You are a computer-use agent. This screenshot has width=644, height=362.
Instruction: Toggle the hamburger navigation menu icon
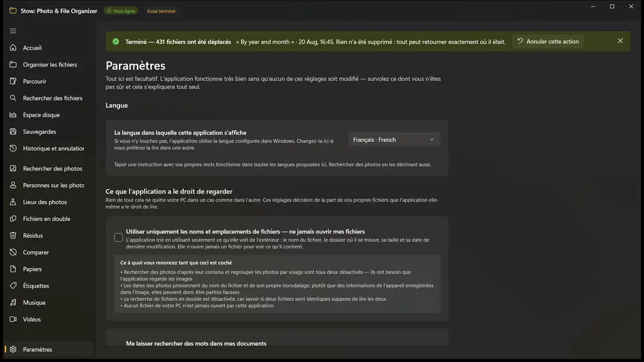(13, 31)
